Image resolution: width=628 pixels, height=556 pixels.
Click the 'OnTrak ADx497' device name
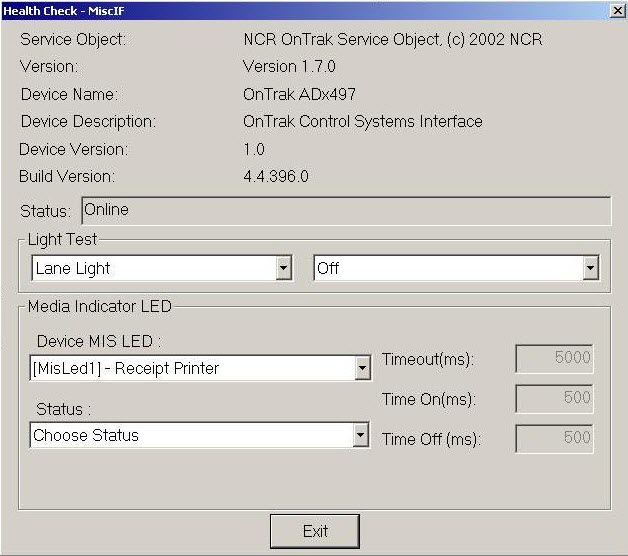[x=299, y=95]
